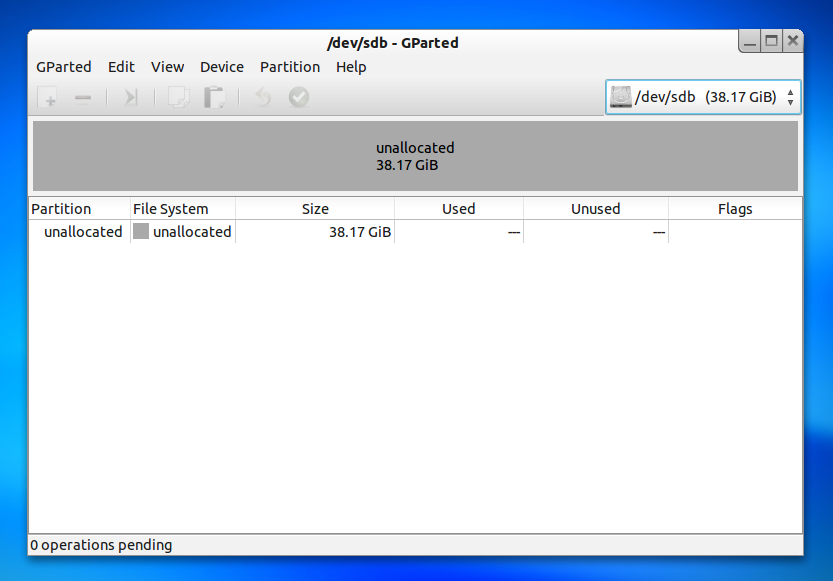Open the View menu
833x581 pixels.
[167, 67]
